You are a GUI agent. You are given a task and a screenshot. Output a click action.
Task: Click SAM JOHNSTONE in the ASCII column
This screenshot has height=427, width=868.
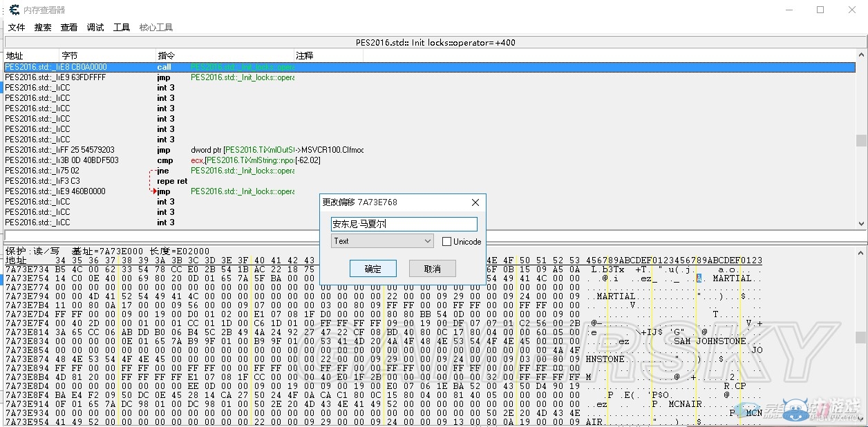[x=710, y=341]
